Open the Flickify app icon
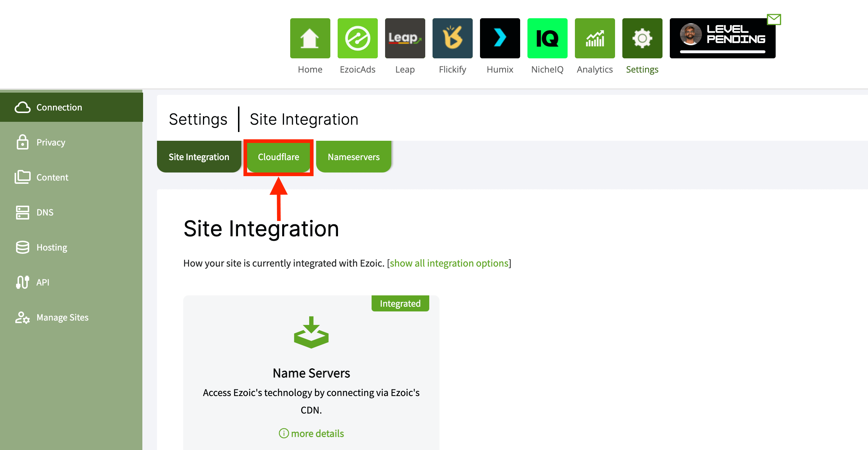Screen dimensions: 868x450 click(x=452, y=38)
